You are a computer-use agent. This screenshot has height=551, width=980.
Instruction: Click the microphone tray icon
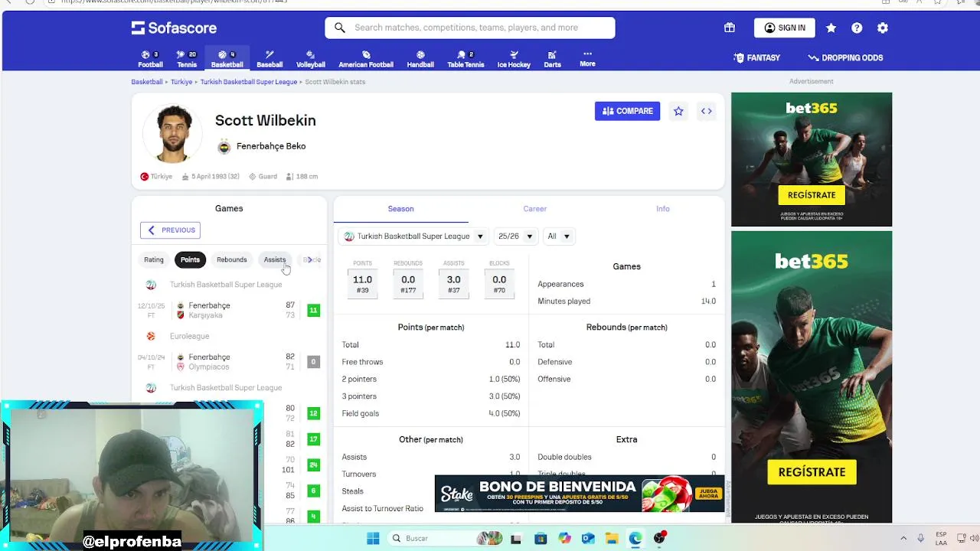click(920, 538)
